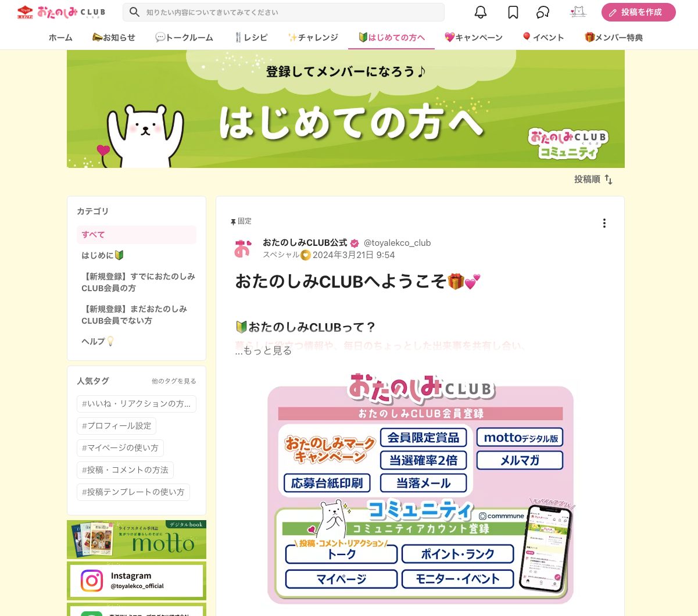
Task: Open post title おたのしみCLUBへようこそ
Action: [x=358, y=281]
